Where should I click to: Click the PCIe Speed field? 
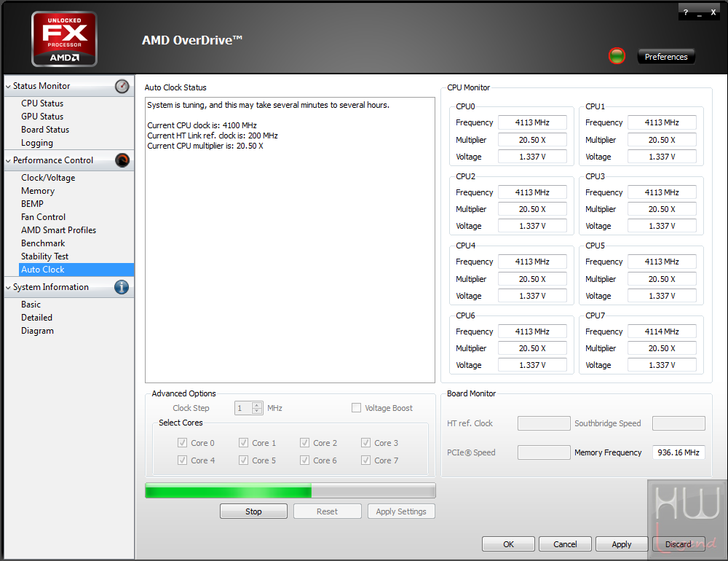544,452
